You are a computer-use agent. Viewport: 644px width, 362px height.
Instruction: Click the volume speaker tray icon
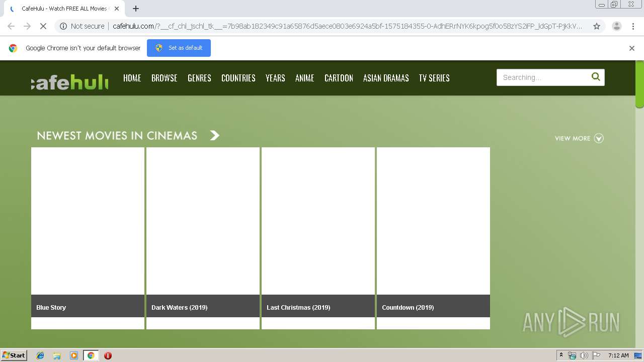(584, 355)
